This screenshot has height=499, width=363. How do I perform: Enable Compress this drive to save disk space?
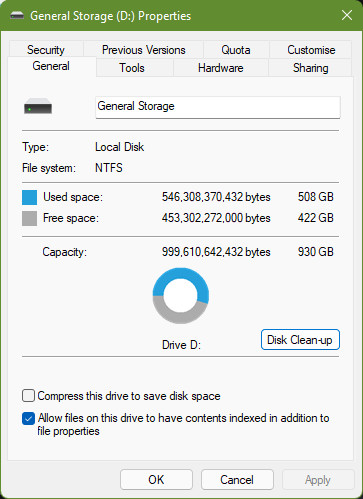[x=28, y=396]
